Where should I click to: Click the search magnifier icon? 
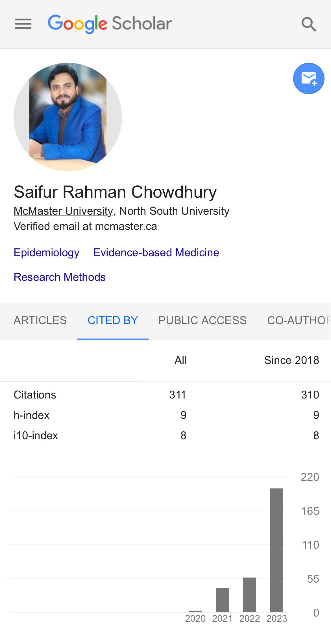tap(309, 24)
